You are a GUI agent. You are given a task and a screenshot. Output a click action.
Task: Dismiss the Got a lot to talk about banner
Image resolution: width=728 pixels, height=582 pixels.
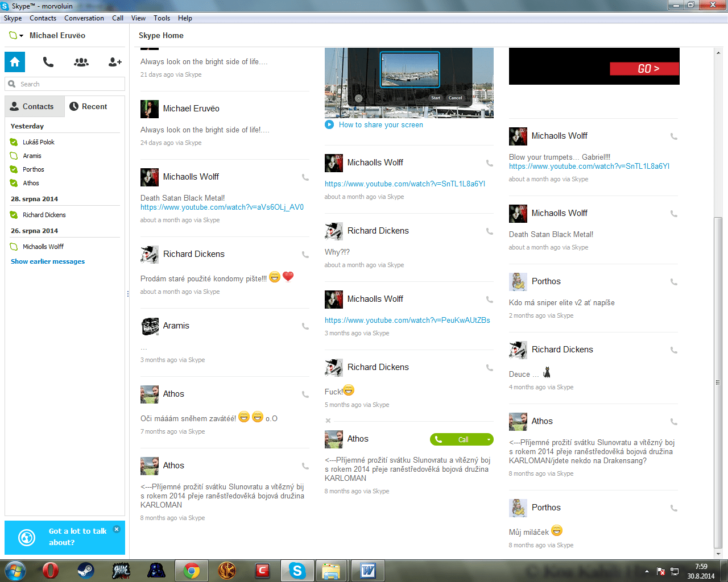point(117,529)
